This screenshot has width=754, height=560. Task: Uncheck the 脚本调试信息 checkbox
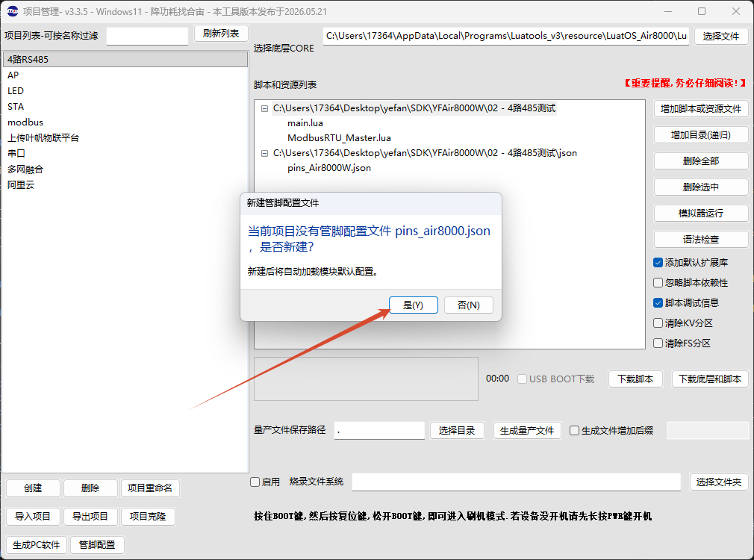click(658, 302)
